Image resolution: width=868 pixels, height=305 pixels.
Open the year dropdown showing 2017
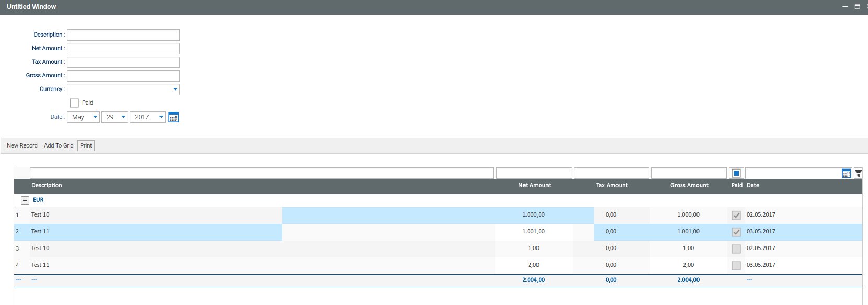[x=147, y=117]
